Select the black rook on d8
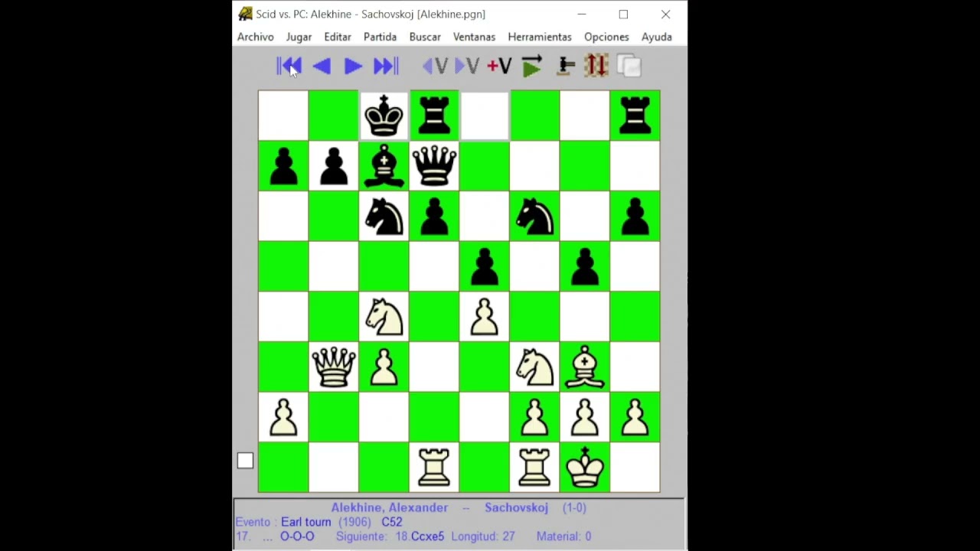This screenshot has height=551, width=980. pyautogui.click(x=434, y=116)
